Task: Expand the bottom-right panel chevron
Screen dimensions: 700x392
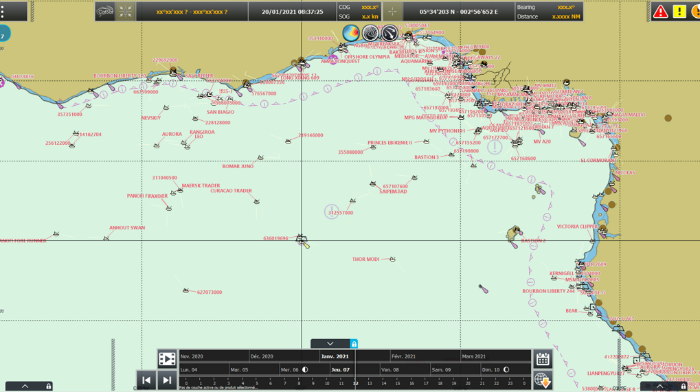Action: (660, 386)
